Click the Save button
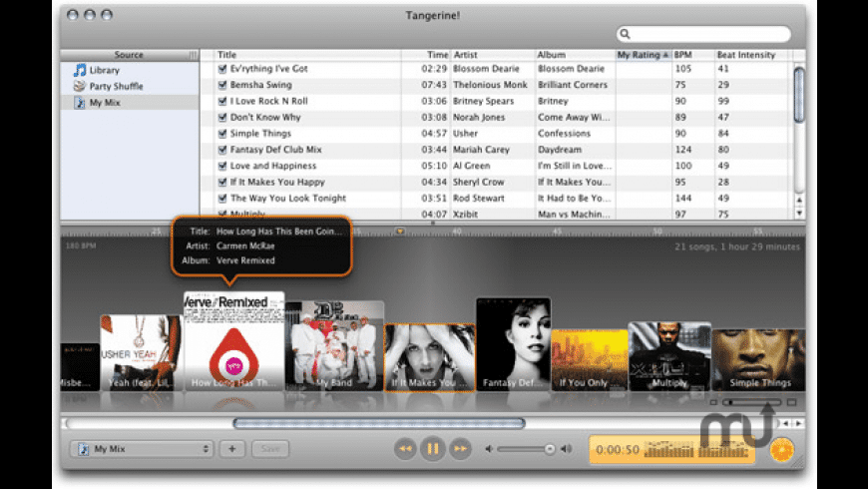The width and height of the screenshot is (868, 489). [270, 448]
